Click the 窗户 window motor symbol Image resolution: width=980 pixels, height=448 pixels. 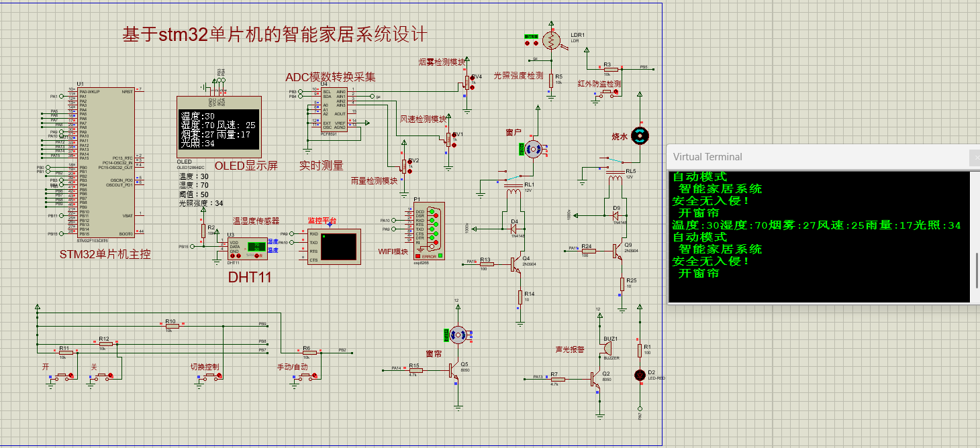(534, 150)
